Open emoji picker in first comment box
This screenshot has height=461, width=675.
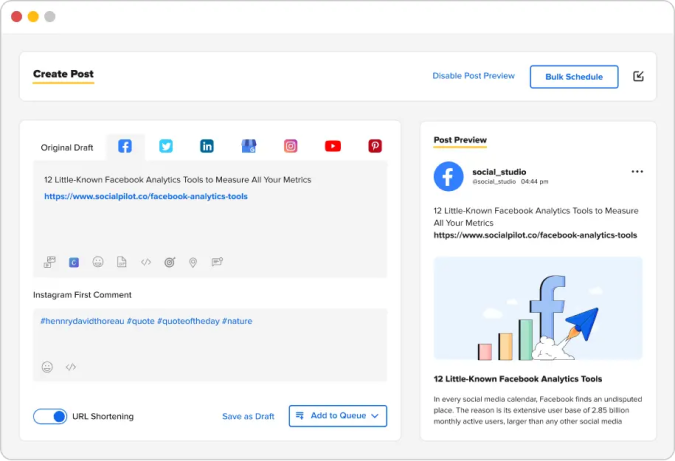(47, 367)
